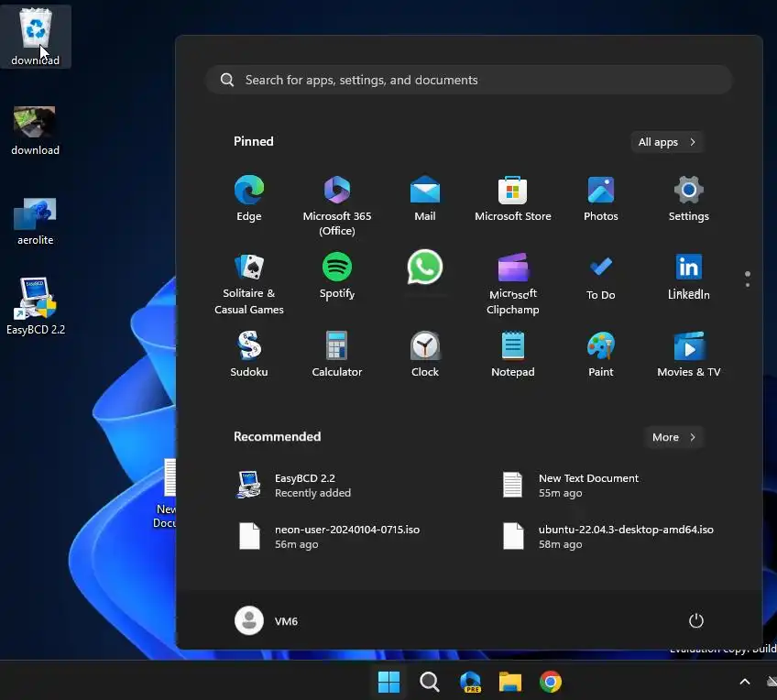Viewport: 777px width, 700px height.
Task: Open ubuntu-22.04.3-desktop-amd64.iso file
Action: pos(610,537)
